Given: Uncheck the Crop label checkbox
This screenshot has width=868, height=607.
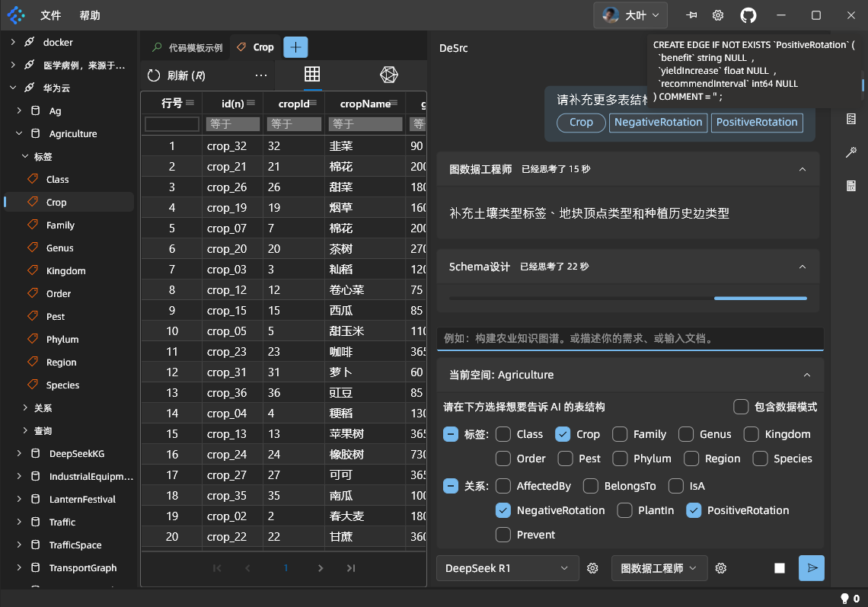Looking at the screenshot, I should click(x=563, y=434).
